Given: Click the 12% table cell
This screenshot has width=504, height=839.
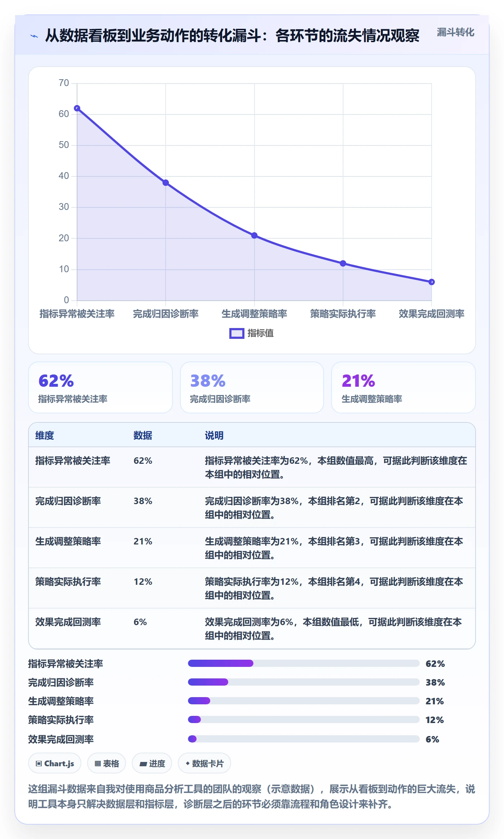Looking at the screenshot, I should (x=143, y=582).
